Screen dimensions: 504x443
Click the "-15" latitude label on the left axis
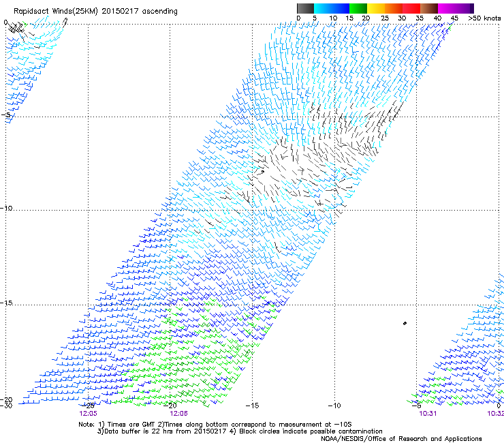click(x=6, y=303)
